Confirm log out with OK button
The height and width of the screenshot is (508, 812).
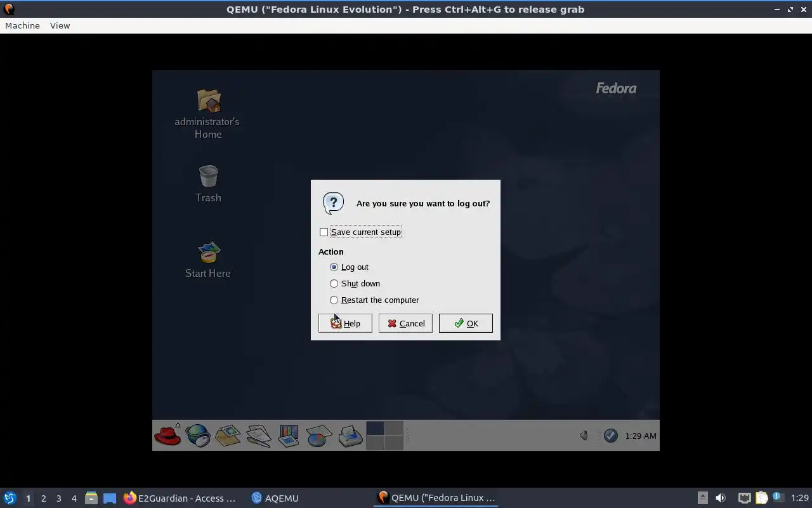(466, 323)
